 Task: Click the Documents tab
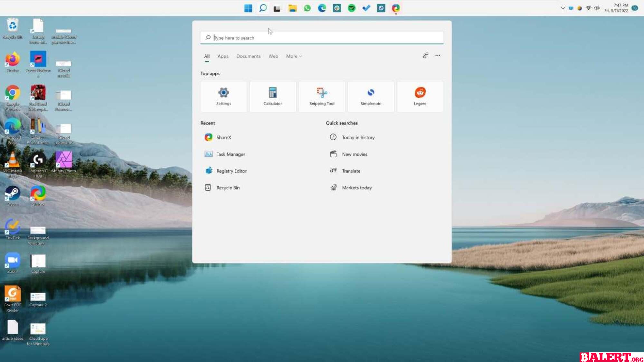click(248, 56)
